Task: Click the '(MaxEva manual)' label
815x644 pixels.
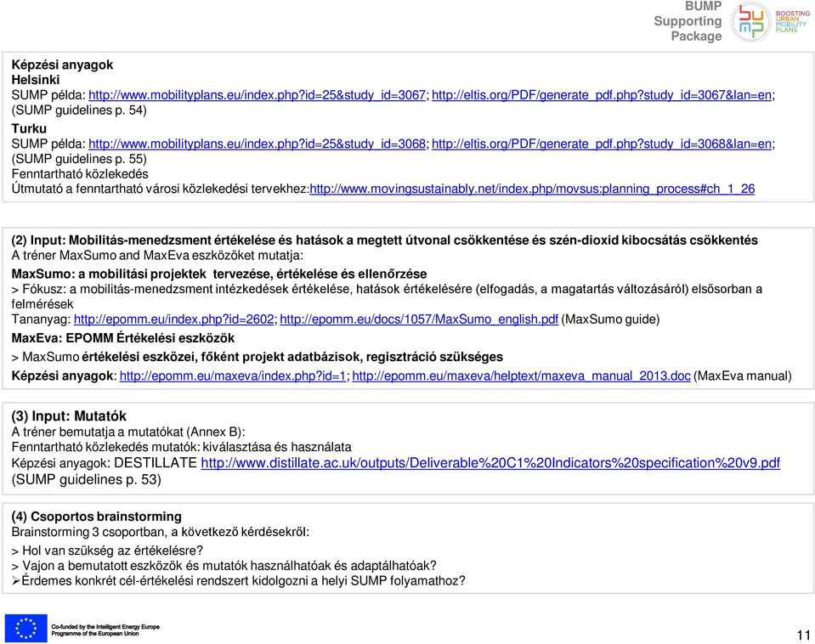Action: 743,376
